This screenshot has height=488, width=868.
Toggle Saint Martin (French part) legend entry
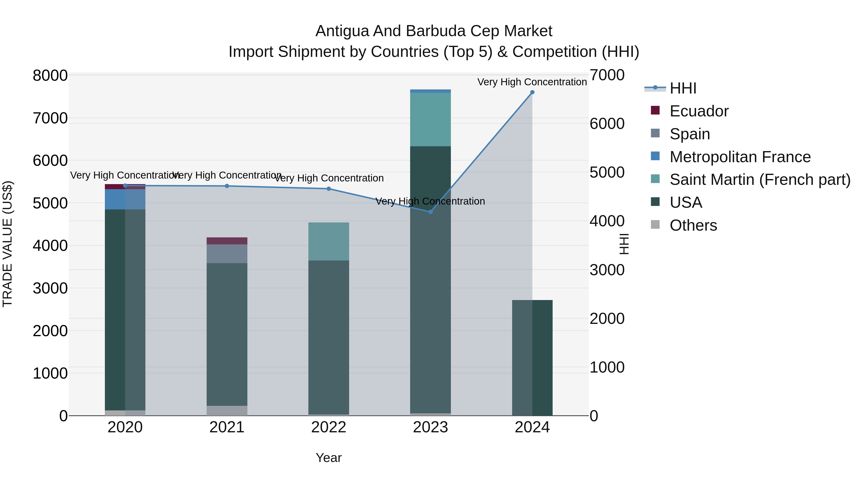[x=750, y=180]
